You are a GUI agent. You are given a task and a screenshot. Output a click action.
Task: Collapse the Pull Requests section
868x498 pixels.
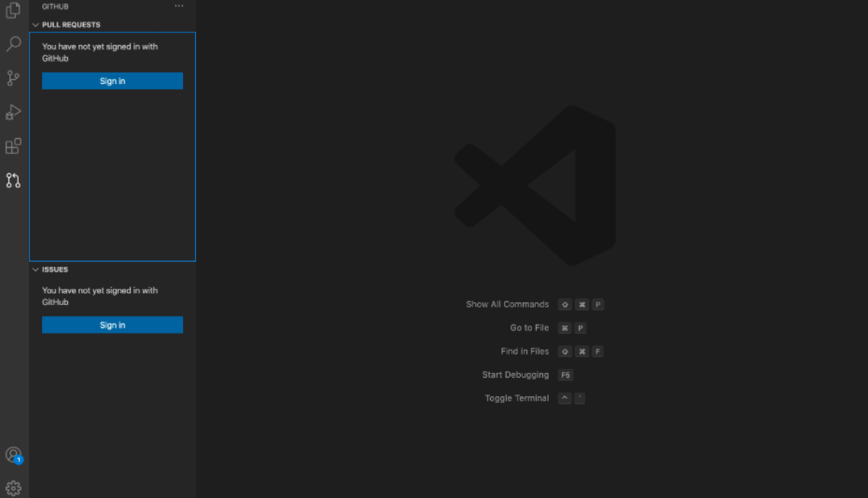click(x=35, y=25)
